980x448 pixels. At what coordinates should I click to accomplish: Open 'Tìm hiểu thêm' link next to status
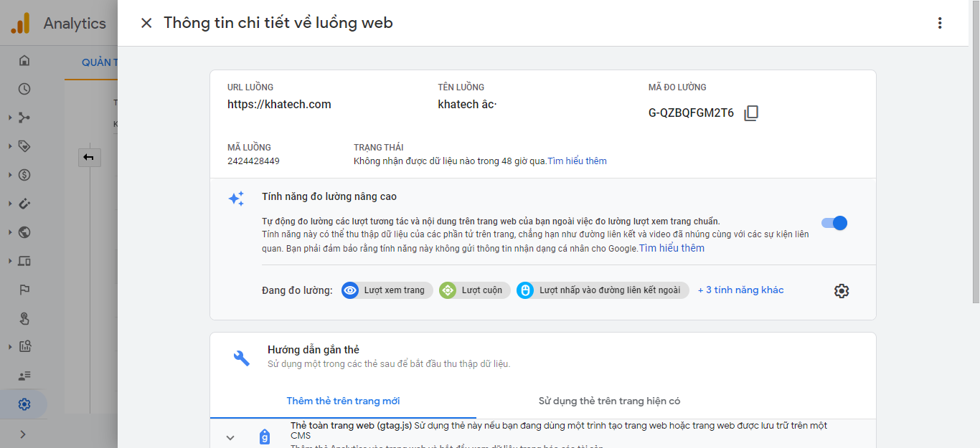coord(578,161)
